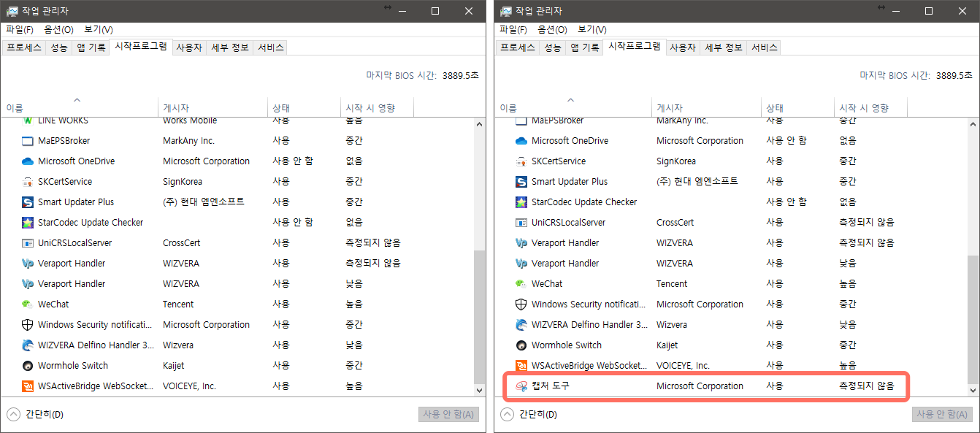Click Task Manager title bar icon, left window
Image resolution: width=980 pixels, height=433 pixels.
[x=12, y=11]
